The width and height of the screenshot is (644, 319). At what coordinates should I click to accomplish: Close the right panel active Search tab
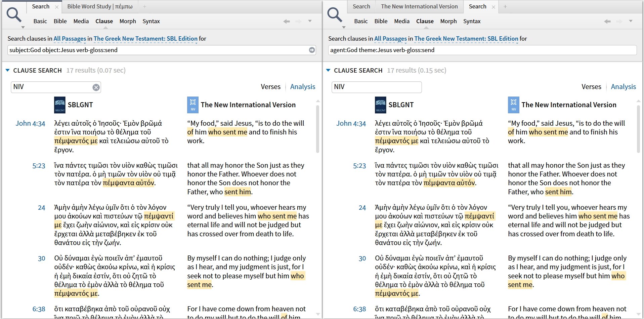493,7
